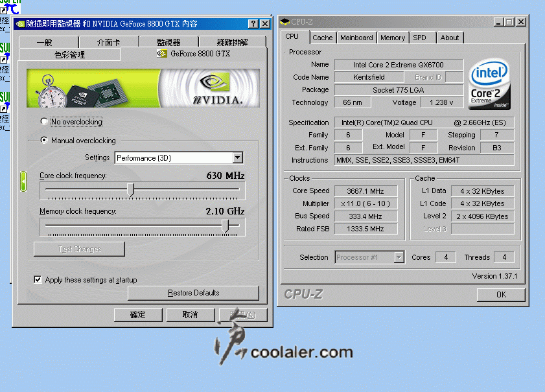Open the 監視器 tab

pos(169,42)
